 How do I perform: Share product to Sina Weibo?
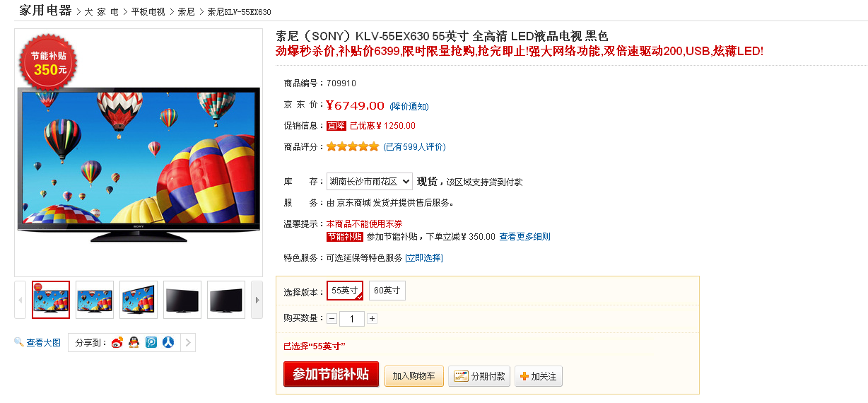click(117, 343)
